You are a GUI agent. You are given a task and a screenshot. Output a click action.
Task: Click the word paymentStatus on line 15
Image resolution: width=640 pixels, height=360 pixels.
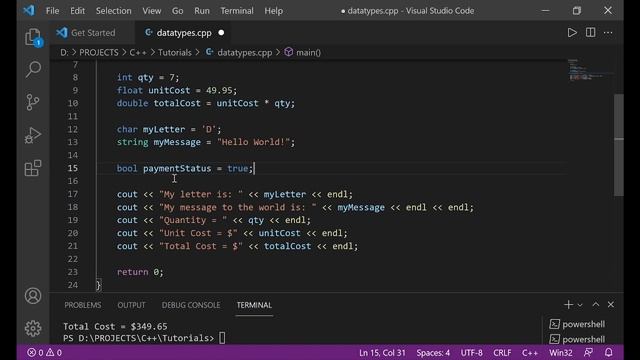pyautogui.click(x=177, y=168)
